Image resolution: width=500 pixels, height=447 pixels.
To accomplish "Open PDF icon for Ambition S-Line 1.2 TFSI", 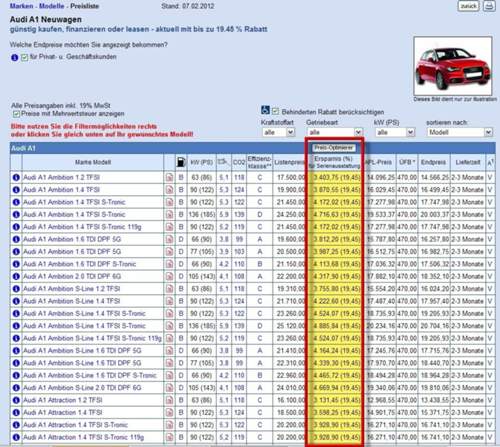I will 170,289.
